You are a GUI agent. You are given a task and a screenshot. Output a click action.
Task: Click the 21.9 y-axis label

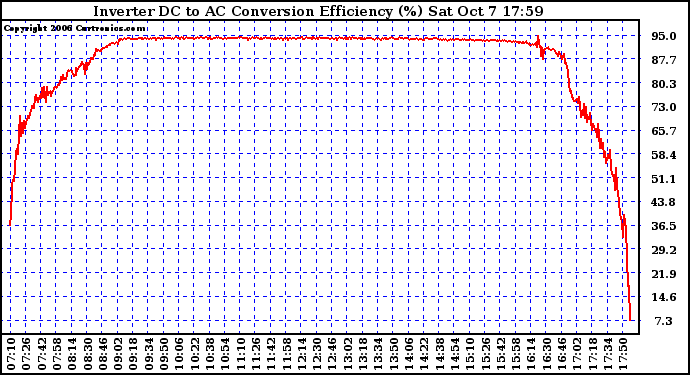click(x=664, y=274)
